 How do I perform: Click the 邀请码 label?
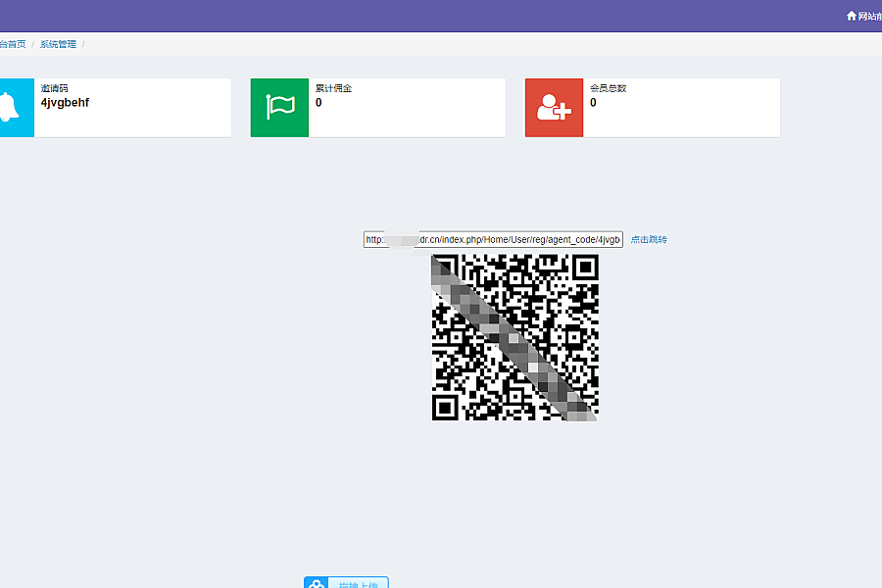point(54,88)
